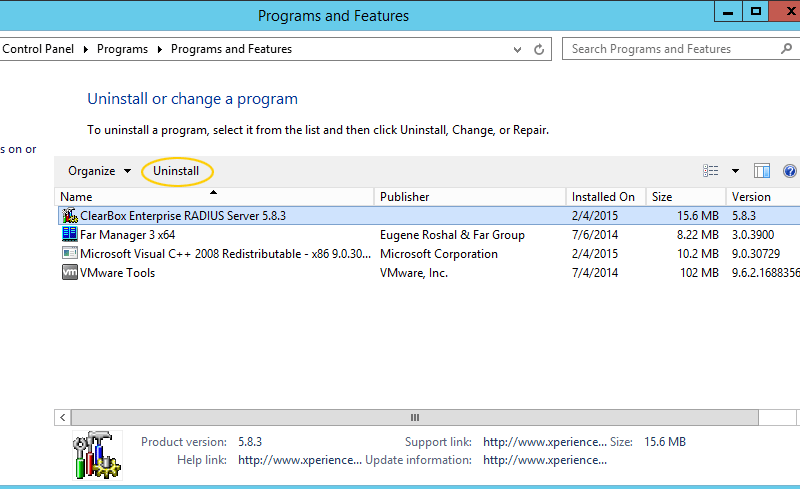
Task: Click the Uninstall or change a program heading
Action: tap(192, 99)
